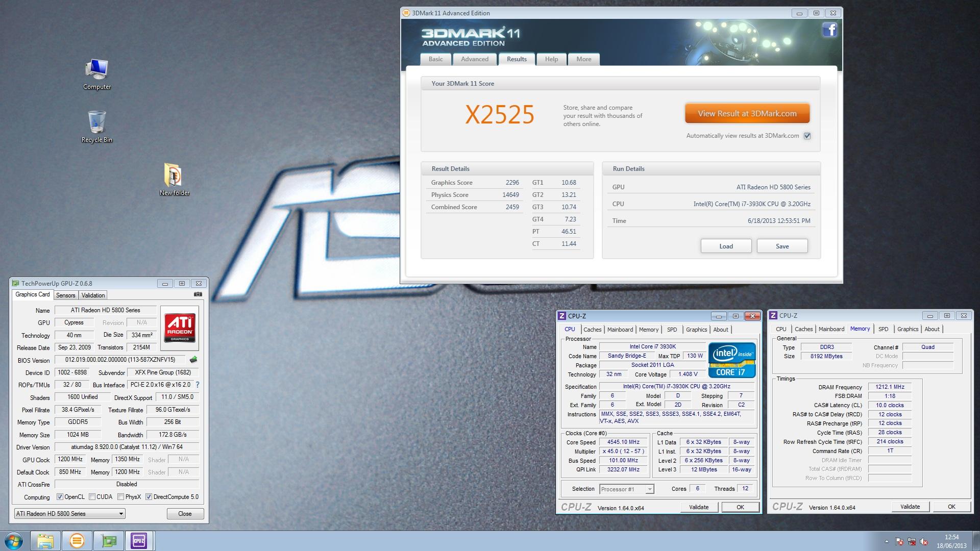Click Validate in the left CPU-Z window
980x551 pixels.
(699, 507)
